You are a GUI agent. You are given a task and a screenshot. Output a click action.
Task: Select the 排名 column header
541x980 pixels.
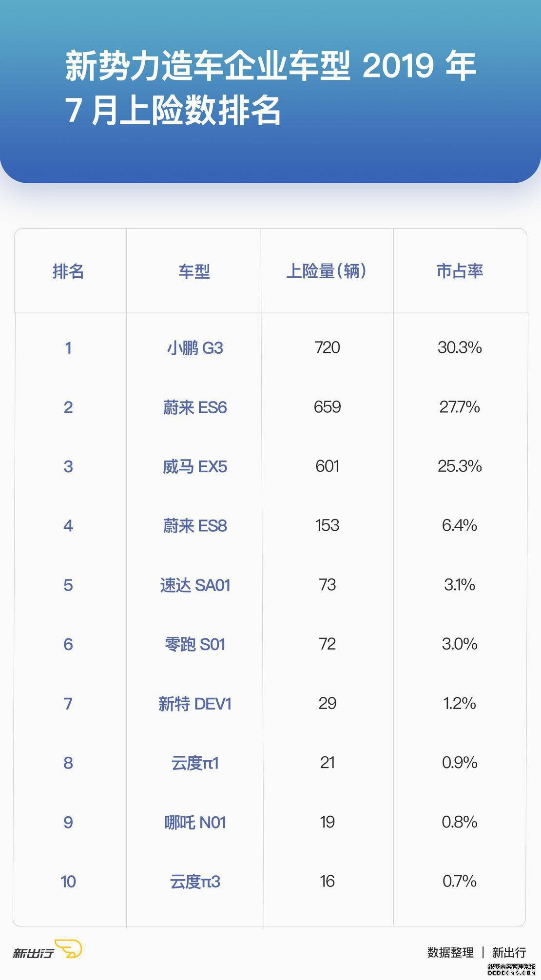68,271
